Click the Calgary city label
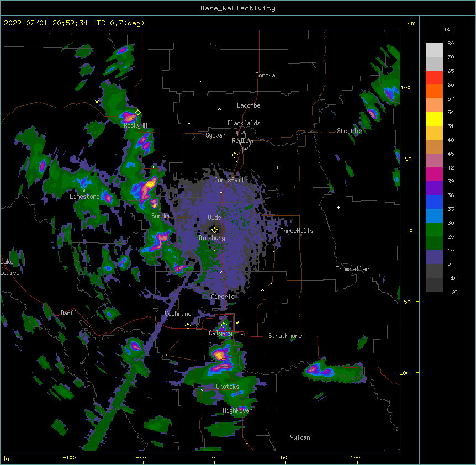476x465 pixels. (x=220, y=333)
